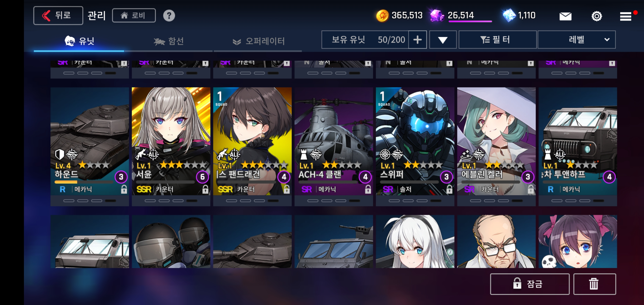This screenshot has height=305, width=644.
Task: Open the mail envelope icon
Action: point(565,16)
